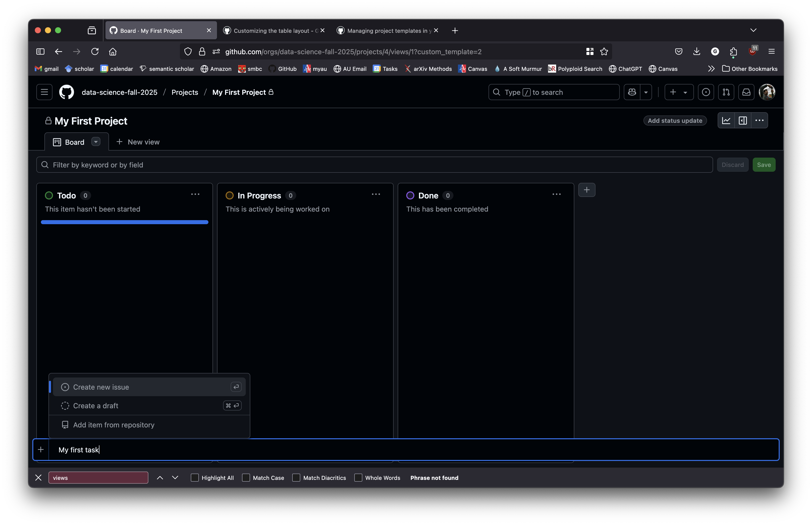
Task: Open the Todo column options menu
Action: [x=195, y=194]
